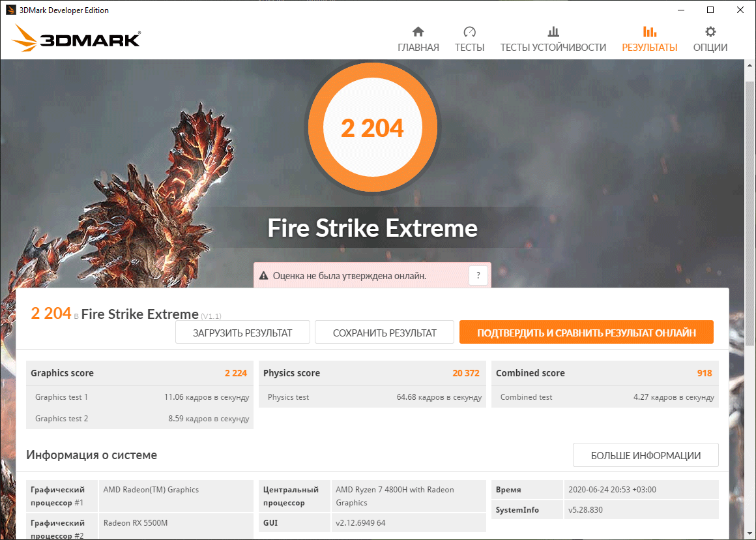Click the Physics score header row
Screen dimensions: 756x540
(372, 373)
